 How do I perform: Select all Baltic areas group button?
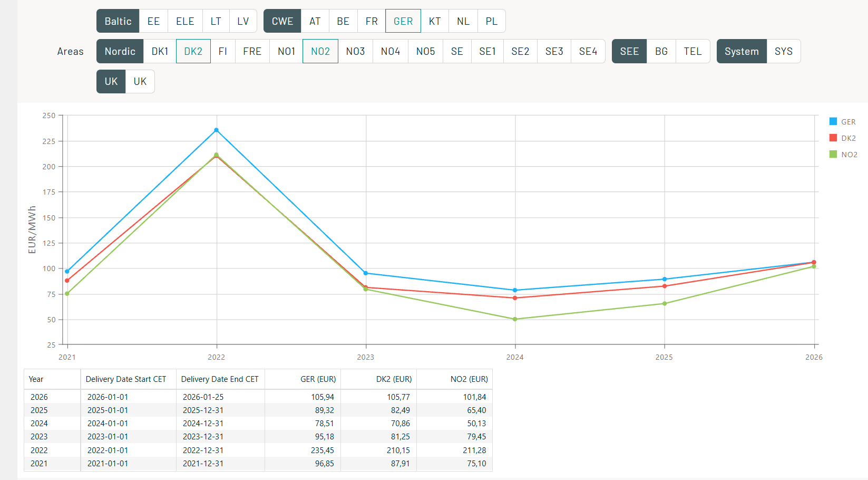[x=118, y=21]
